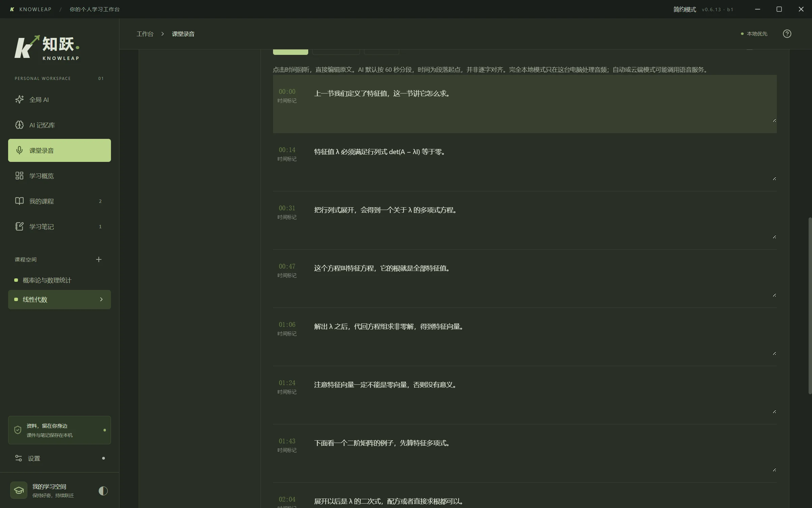The width and height of the screenshot is (812, 508).
Task: Click the 课堂录音 microphone icon
Action: point(19,150)
